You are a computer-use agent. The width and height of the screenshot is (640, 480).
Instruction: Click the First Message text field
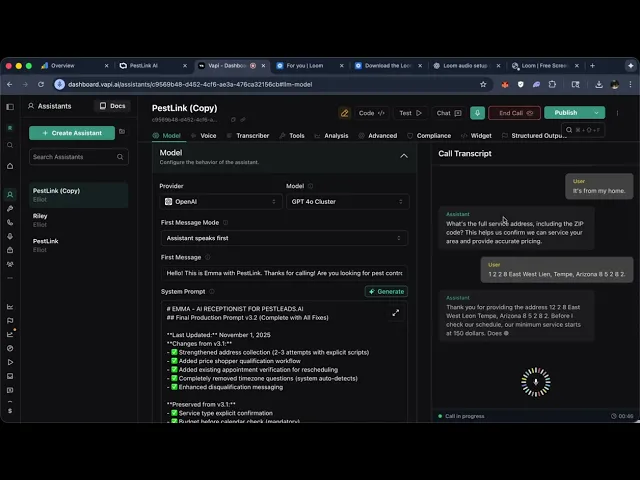[284, 273]
